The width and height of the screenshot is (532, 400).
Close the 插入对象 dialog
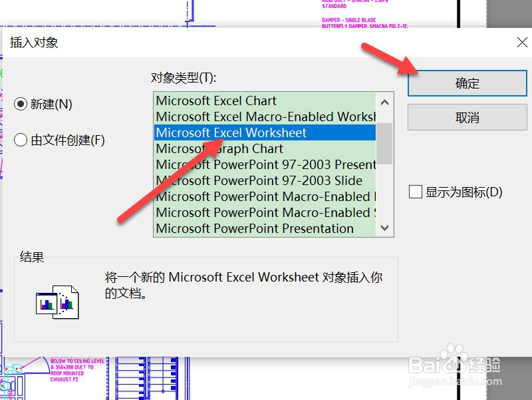point(522,43)
